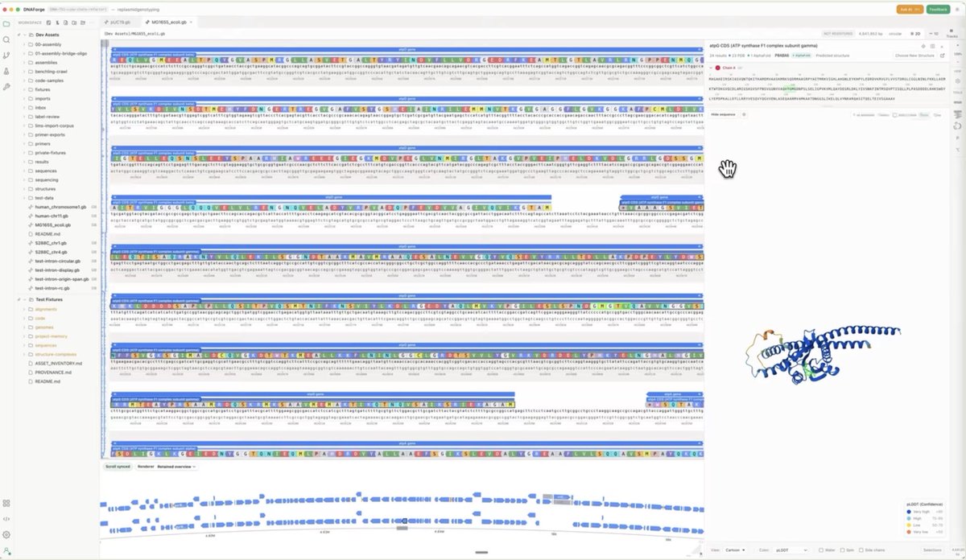Click the first workspace toolbar icon next to WORKSPACE
Viewport: 966px width, 560px height.
point(48,23)
